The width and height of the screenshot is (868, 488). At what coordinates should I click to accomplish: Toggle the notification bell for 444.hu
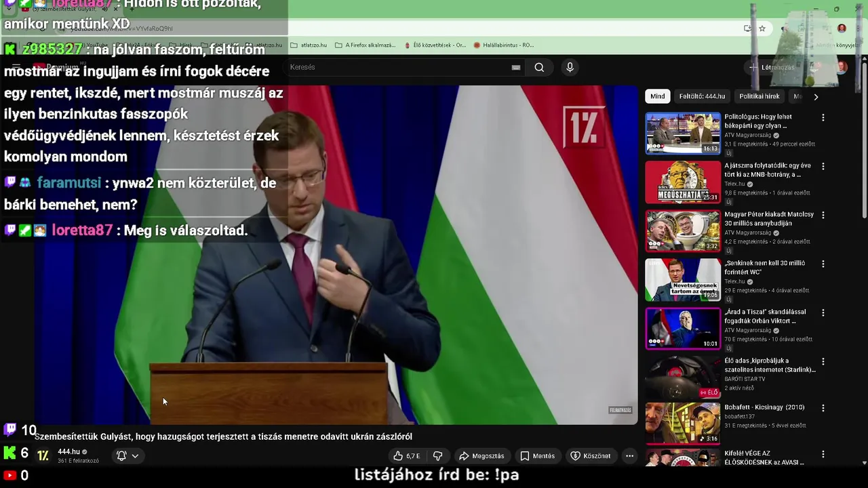(x=121, y=455)
